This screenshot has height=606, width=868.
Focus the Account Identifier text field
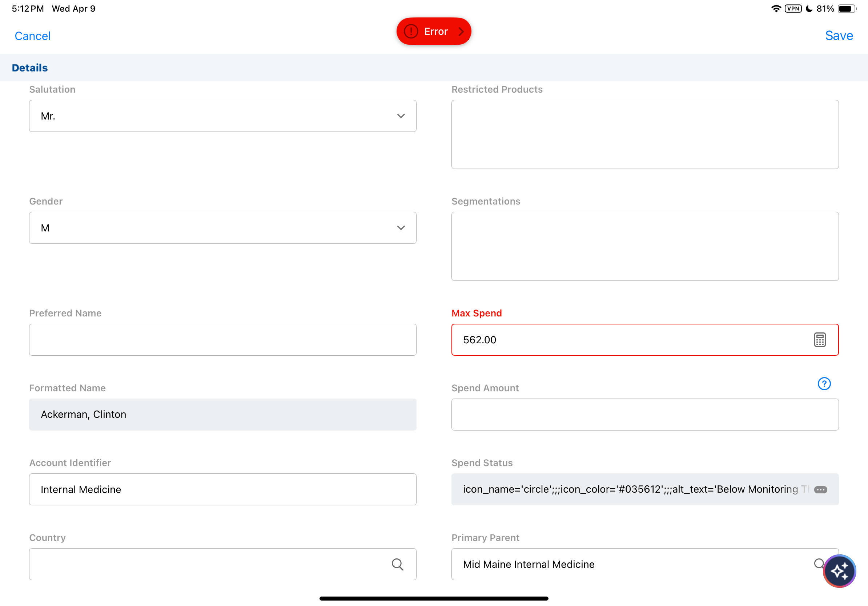[223, 489]
